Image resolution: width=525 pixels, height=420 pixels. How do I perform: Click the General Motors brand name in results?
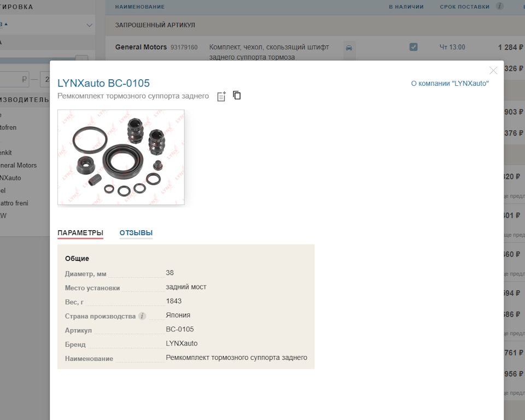click(141, 47)
